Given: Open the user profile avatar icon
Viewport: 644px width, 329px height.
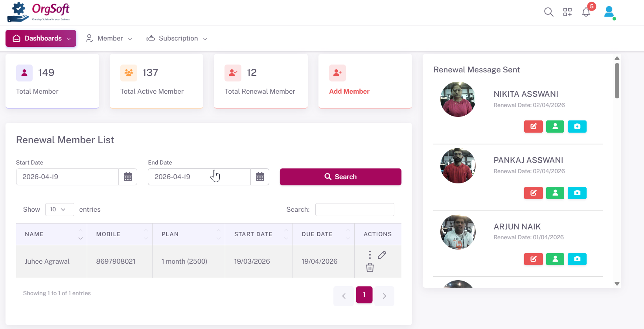Looking at the screenshot, I should 609,12.
